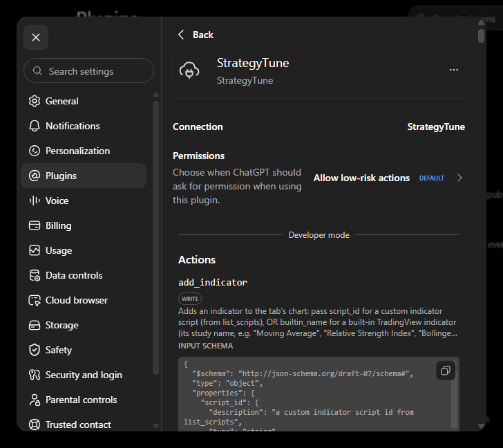Click the Cloud browser icon

click(x=35, y=300)
